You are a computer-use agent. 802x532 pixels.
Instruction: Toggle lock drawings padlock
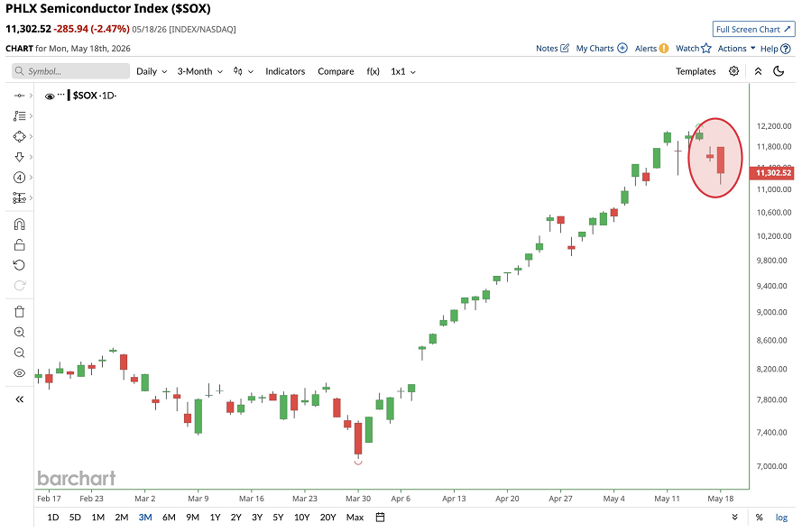click(20, 244)
